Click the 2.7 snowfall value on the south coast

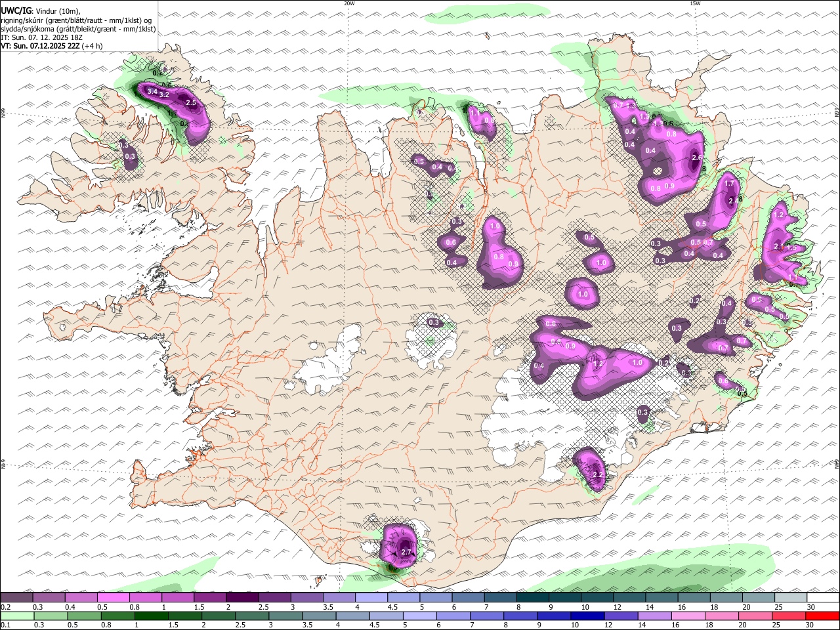[x=406, y=553]
